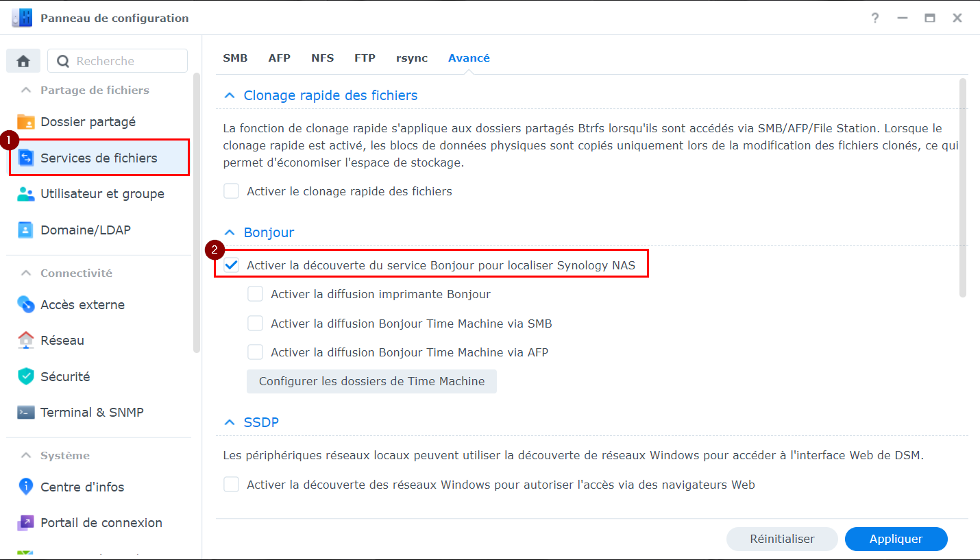Click the Bonjour section heading text
The width and height of the screenshot is (980, 560).
tap(269, 232)
